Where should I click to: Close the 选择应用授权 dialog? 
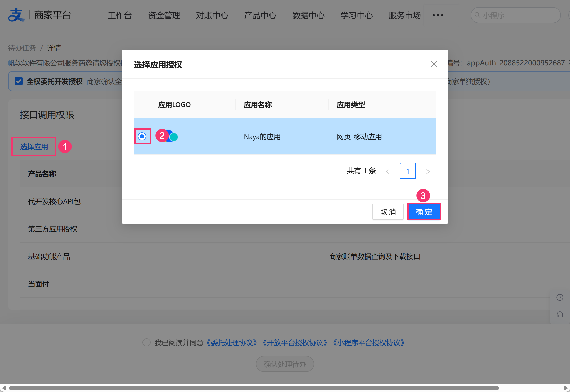(x=434, y=64)
